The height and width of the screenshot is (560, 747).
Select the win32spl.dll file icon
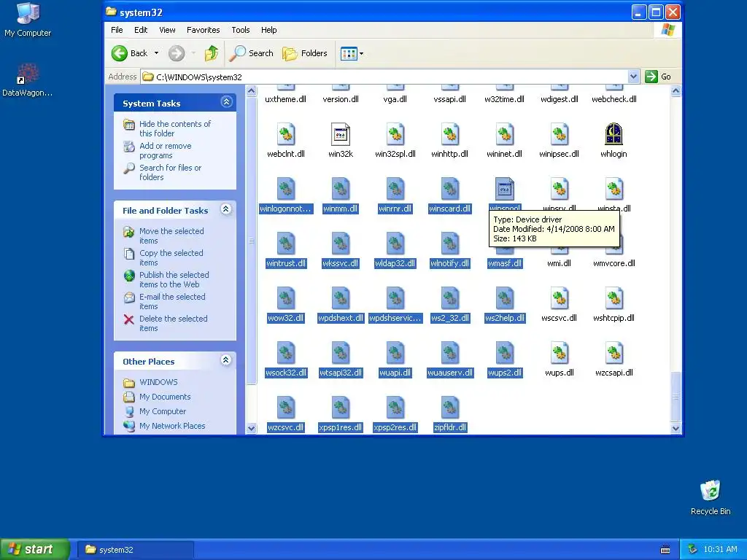[x=395, y=135]
